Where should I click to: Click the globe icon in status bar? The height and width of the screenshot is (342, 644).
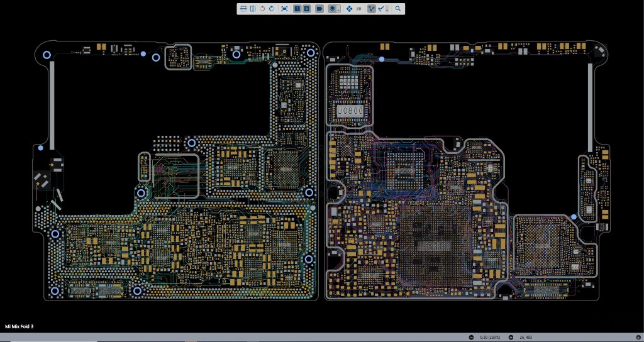[x=638, y=338]
